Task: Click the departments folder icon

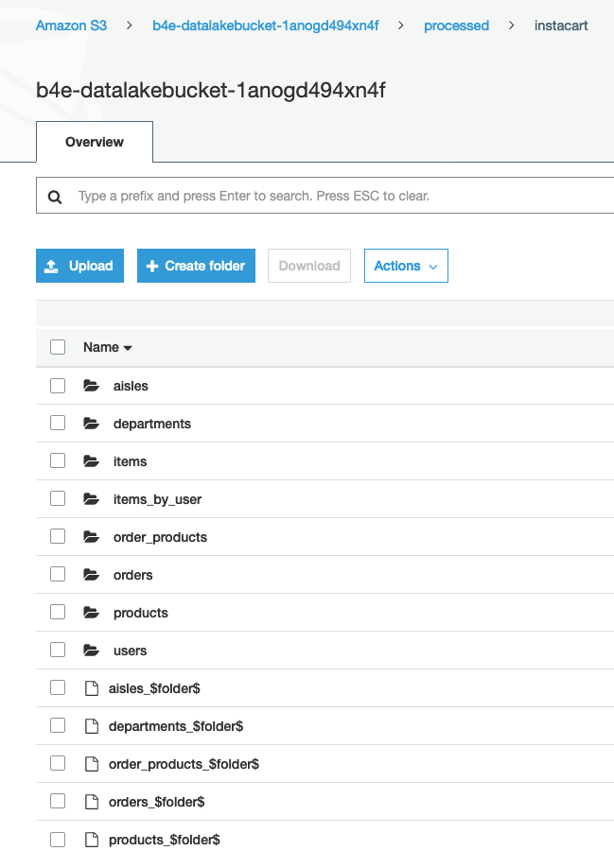Action: (x=92, y=423)
